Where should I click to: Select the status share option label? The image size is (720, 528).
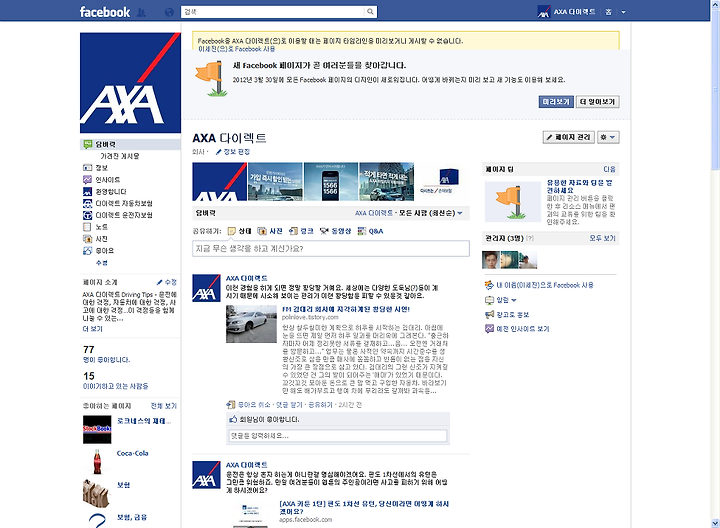click(245, 231)
